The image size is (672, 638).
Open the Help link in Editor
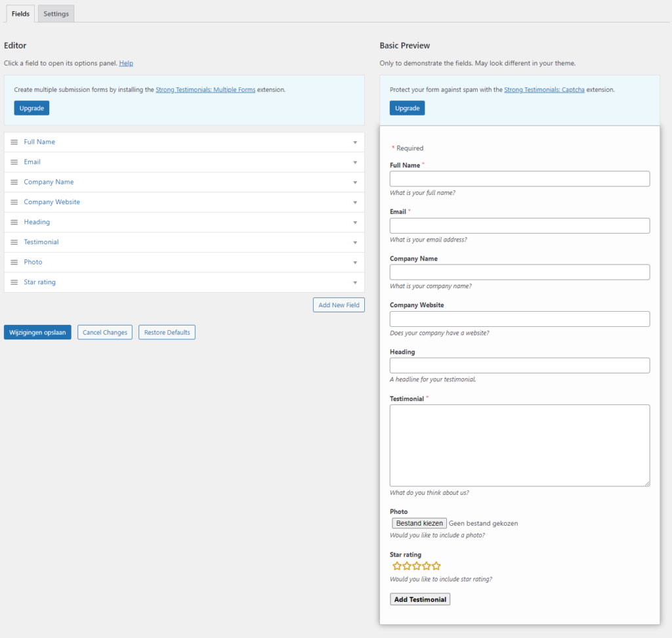click(x=126, y=63)
